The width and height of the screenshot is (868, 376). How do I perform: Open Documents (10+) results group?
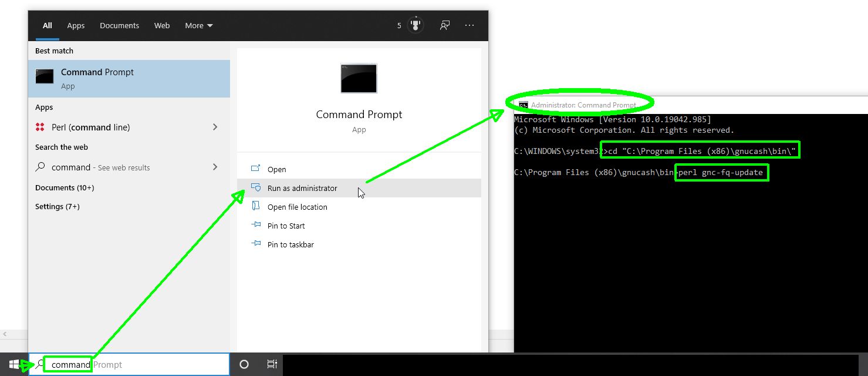pyautogui.click(x=65, y=187)
